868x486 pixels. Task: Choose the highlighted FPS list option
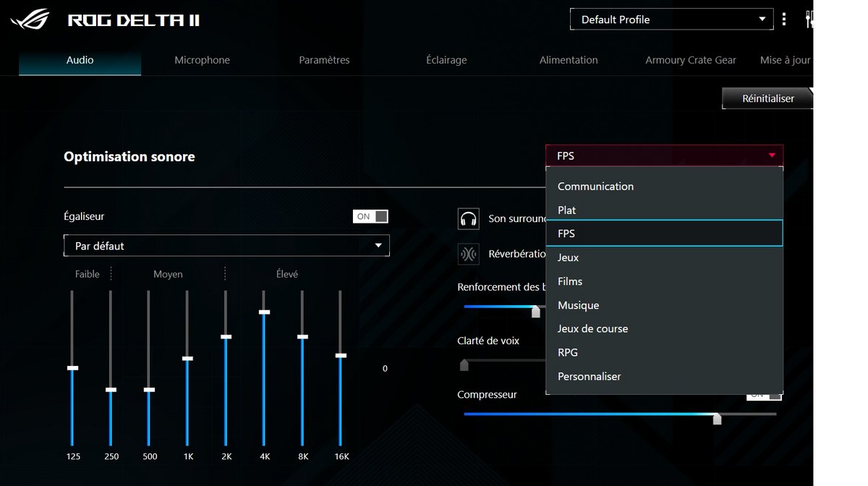664,234
